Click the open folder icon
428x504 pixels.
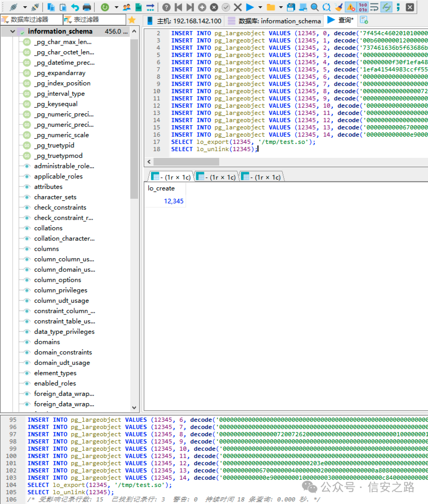pos(271,7)
